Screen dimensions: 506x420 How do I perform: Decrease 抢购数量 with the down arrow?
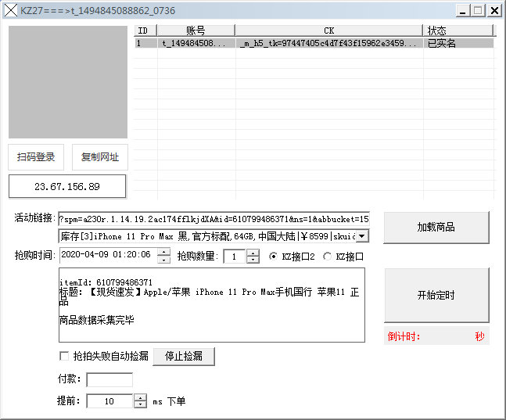click(253, 260)
